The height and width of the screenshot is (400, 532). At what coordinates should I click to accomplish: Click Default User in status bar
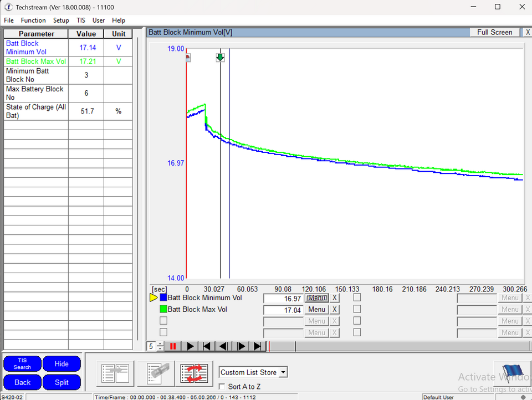coord(438,397)
